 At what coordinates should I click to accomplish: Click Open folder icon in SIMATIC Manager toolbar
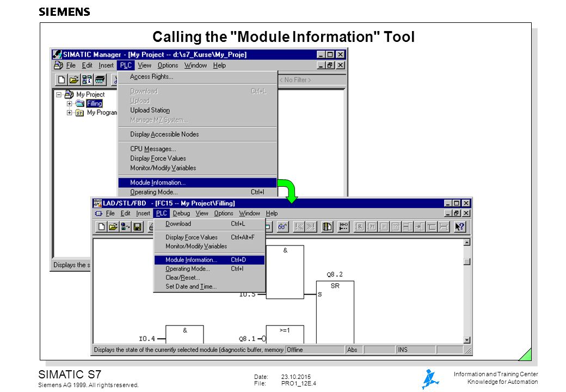pos(74,80)
